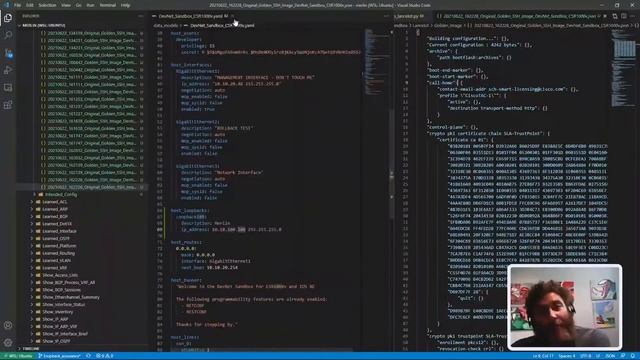This screenshot has height=360, width=640.
Task: Click the Golden_Image breadcrumb in right editor
Action: pyautogui.click(x=449, y=25)
